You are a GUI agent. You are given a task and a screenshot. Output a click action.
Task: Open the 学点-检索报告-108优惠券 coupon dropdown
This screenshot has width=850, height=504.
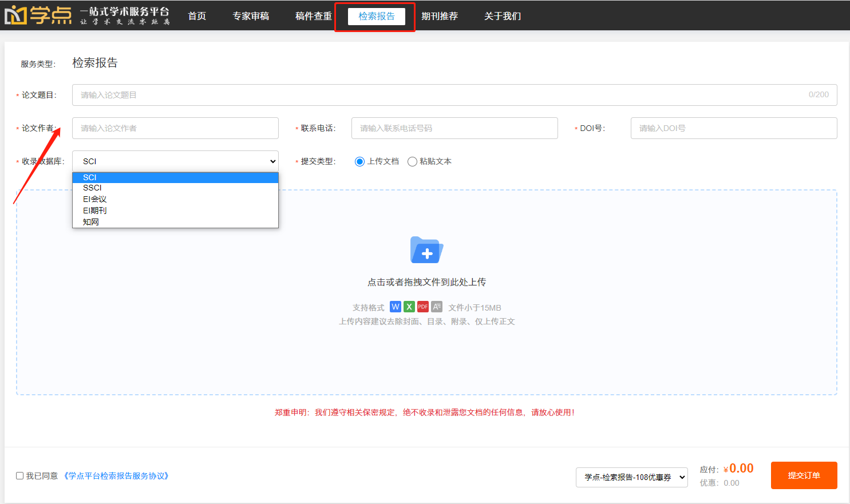click(x=632, y=477)
